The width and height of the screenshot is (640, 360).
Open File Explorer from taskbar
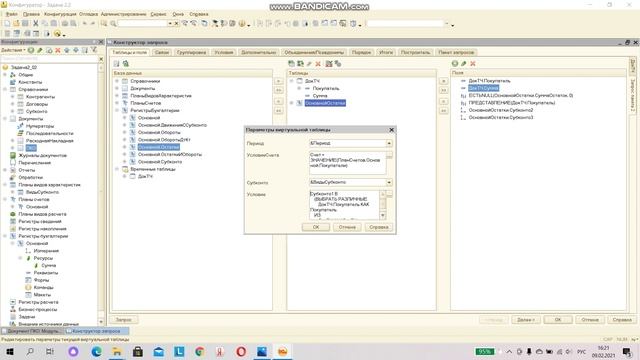click(x=117, y=351)
